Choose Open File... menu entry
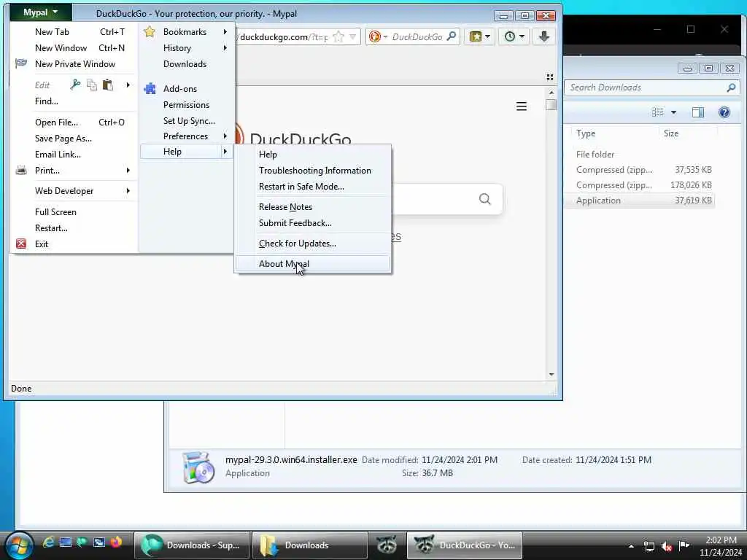 click(x=56, y=122)
